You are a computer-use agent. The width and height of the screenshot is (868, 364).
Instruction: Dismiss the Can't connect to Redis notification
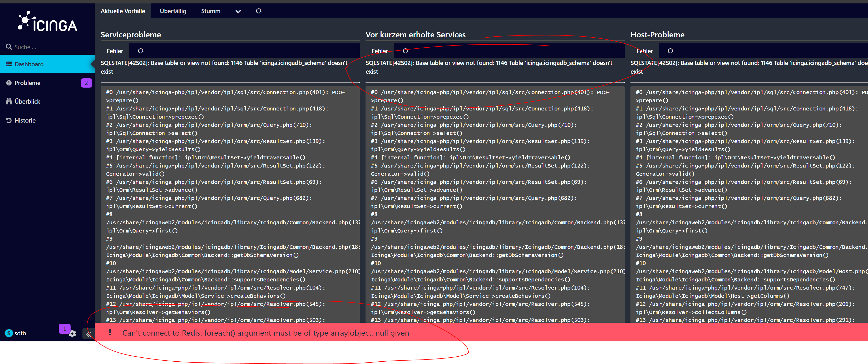[481, 332]
